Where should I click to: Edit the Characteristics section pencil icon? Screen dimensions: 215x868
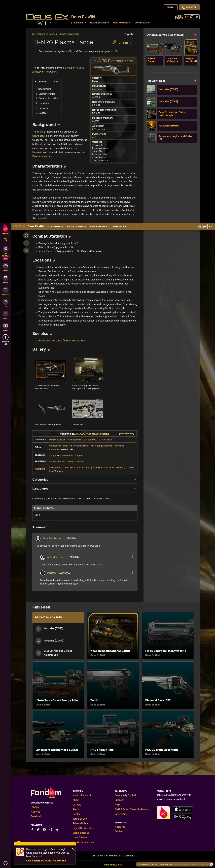click(x=65, y=167)
